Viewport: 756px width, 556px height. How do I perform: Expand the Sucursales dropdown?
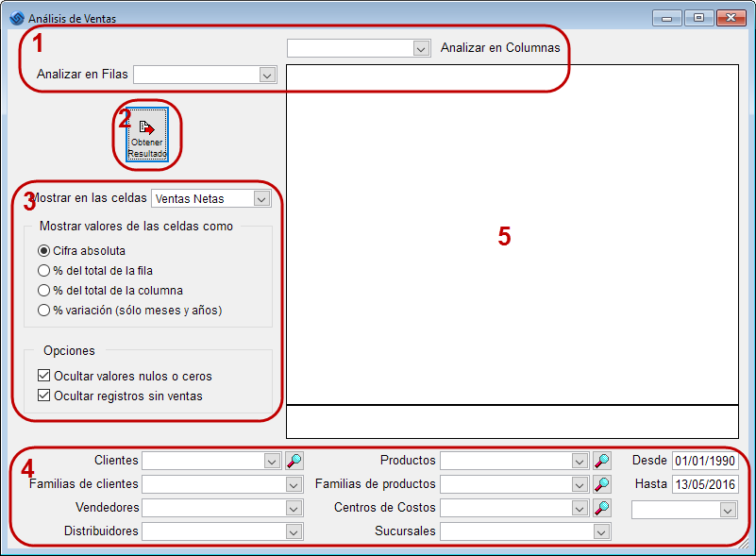tap(601, 531)
